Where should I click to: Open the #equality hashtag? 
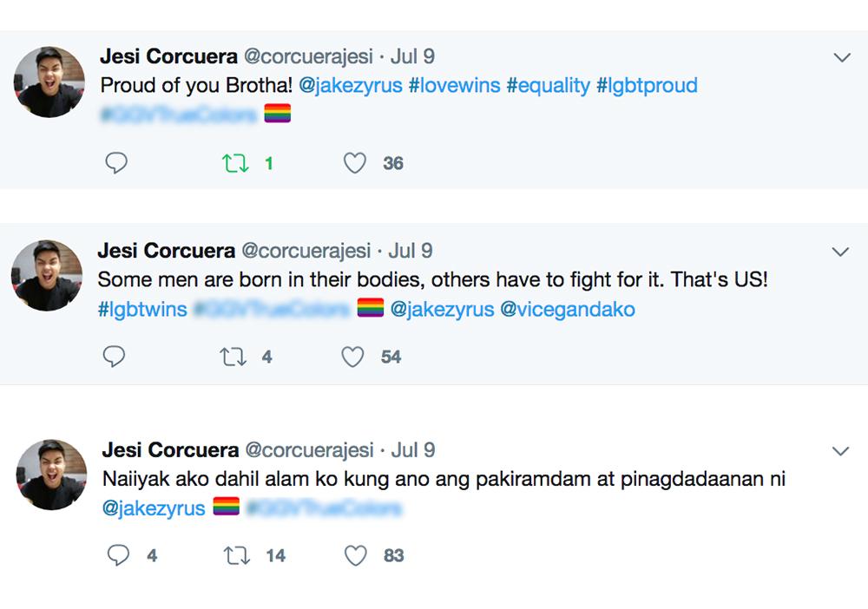(548, 86)
